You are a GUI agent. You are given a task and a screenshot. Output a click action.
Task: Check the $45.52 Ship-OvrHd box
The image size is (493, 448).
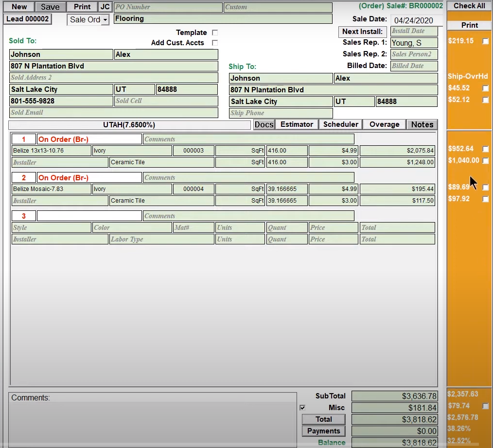(486, 88)
